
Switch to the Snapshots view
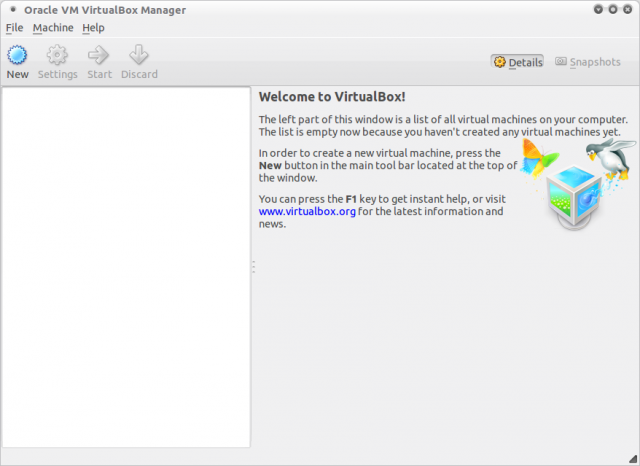588,62
